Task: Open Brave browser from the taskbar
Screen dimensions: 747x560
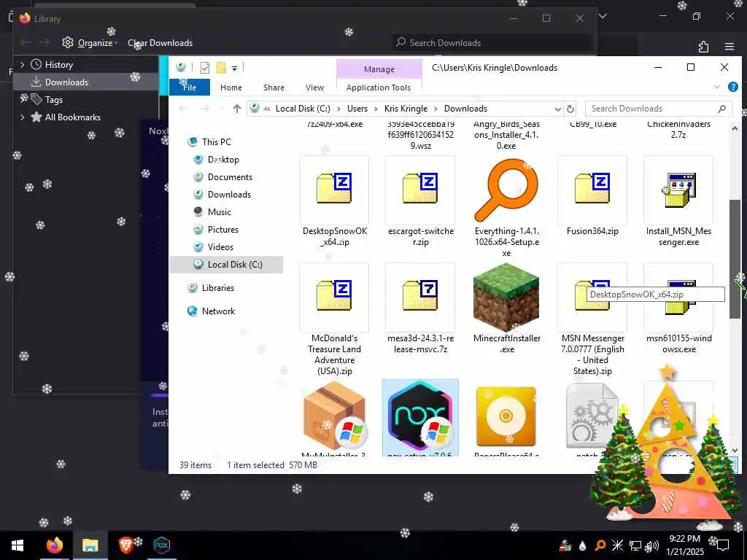Action: (x=125, y=545)
